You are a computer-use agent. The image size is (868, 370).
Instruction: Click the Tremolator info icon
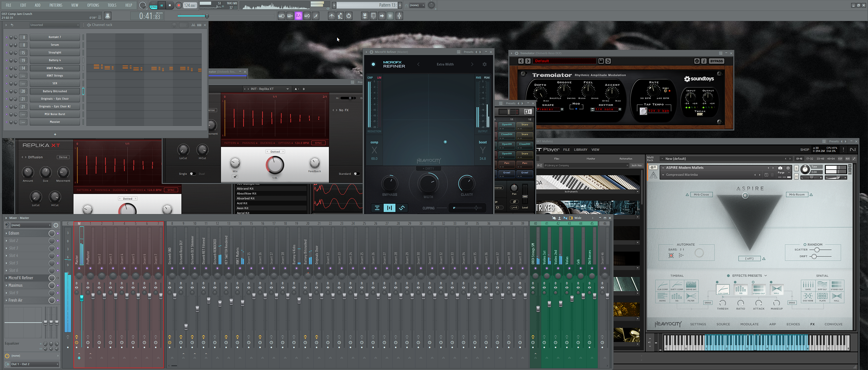click(704, 61)
